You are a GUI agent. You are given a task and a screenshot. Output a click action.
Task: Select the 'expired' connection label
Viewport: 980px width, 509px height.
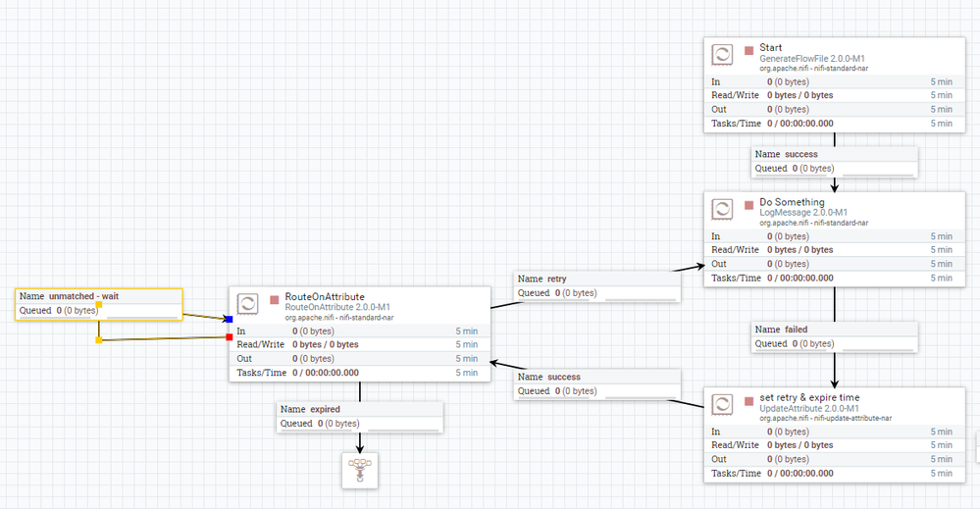tap(360, 417)
